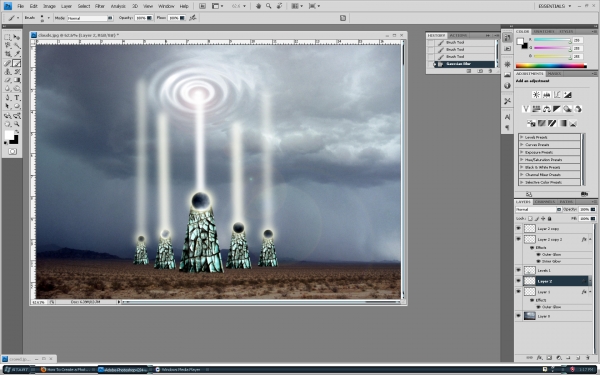Toggle visibility of selected Layer 2
Screen dimensions: 600x375
[518, 281]
